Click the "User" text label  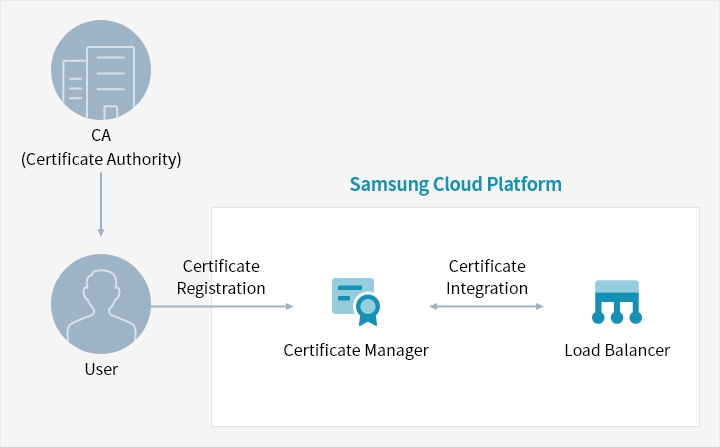[101, 370]
